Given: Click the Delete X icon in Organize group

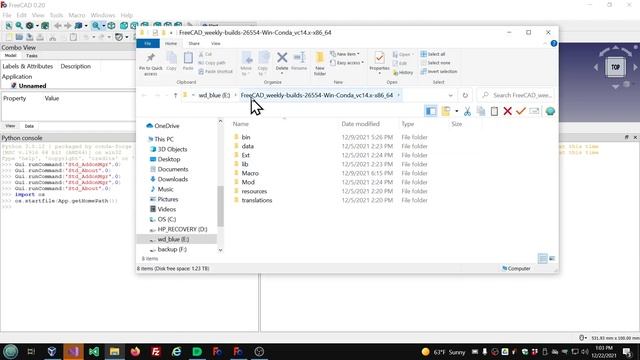Looking at the screenshot, I should (282, 58).
